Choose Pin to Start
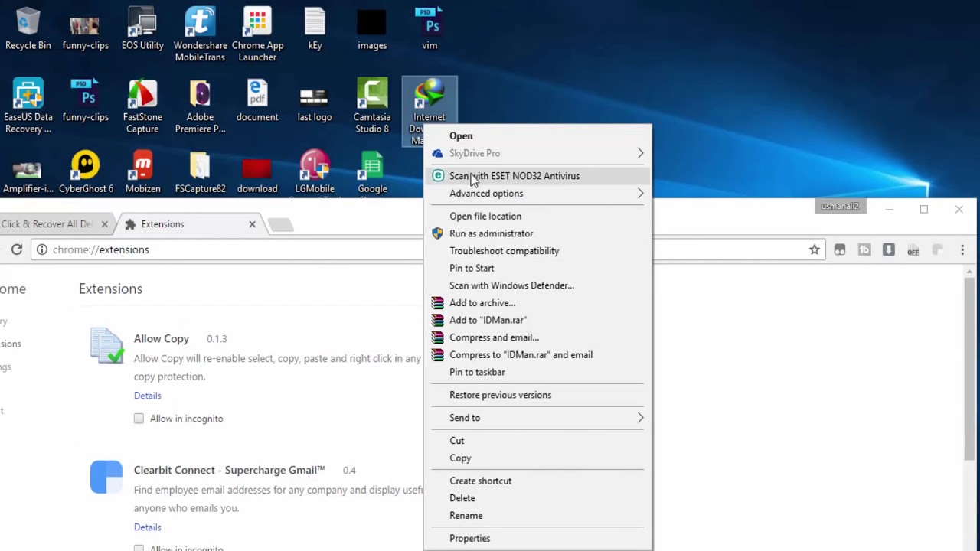This screenshot has width=980, height=551. click(x=537, y=268)
